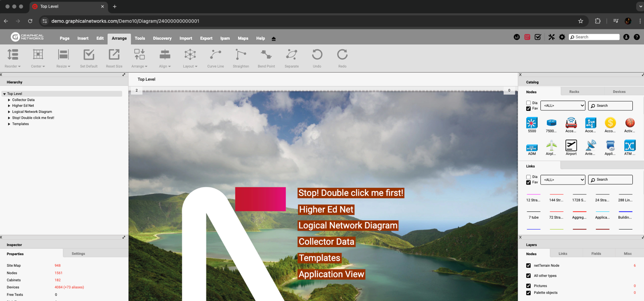Click the Curve Line tool icon
644x301 pixels.
215,55
